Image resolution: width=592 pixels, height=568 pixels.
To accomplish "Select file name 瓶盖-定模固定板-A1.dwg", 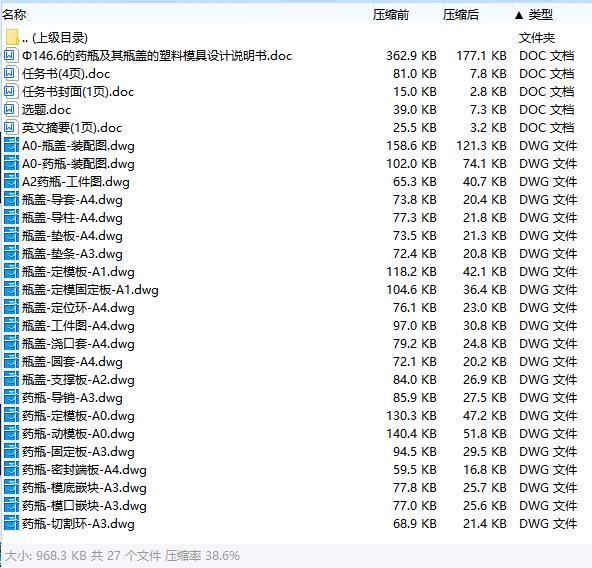I will [x=90, y=290].
